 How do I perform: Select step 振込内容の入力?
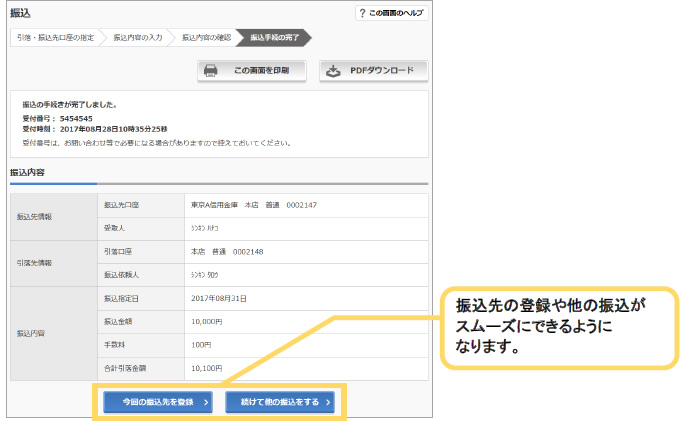click(x=138, y=38)
